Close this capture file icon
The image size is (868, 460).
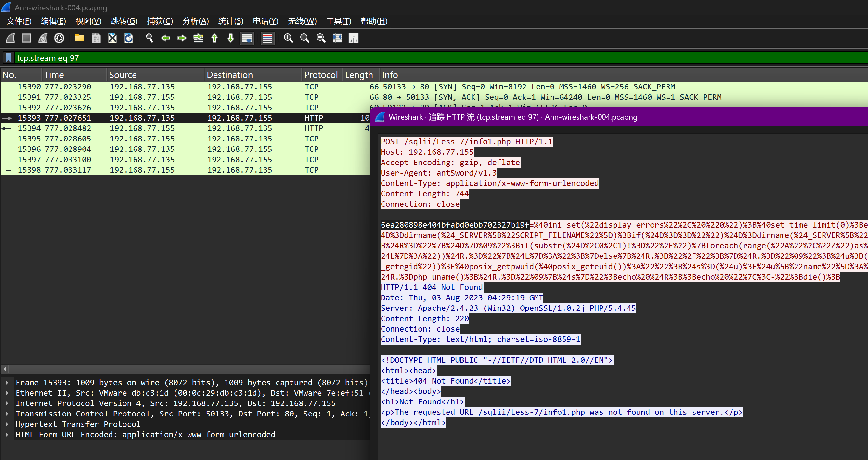tap(112, 38)
